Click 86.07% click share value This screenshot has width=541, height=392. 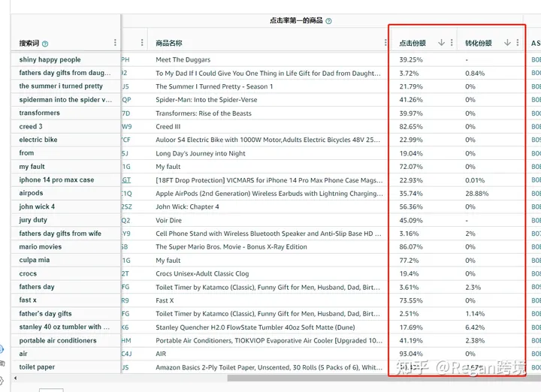(411, 247)
